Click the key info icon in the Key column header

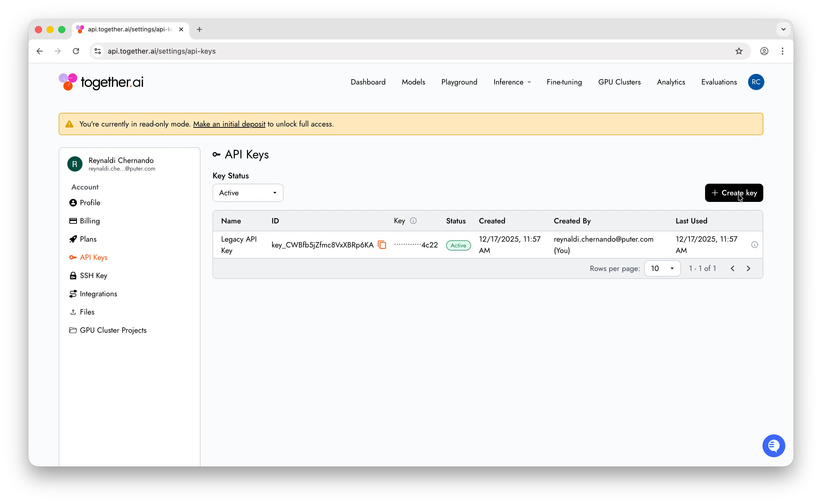coord(413,220)
